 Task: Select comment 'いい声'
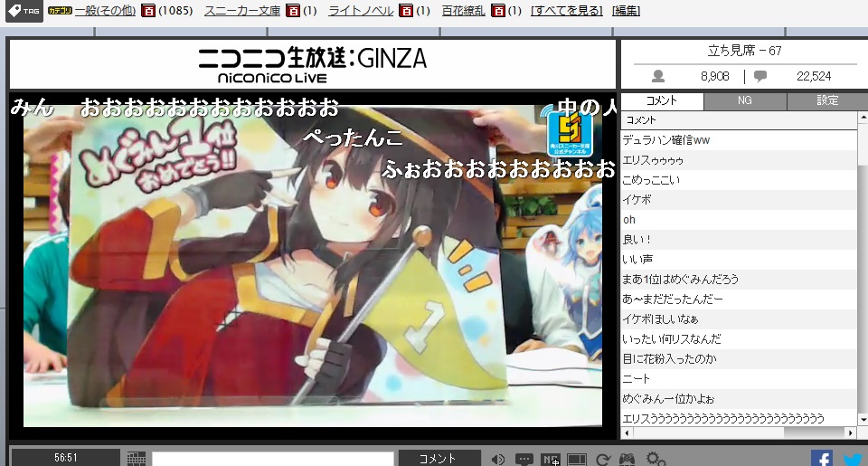click(x=739, y=260)
